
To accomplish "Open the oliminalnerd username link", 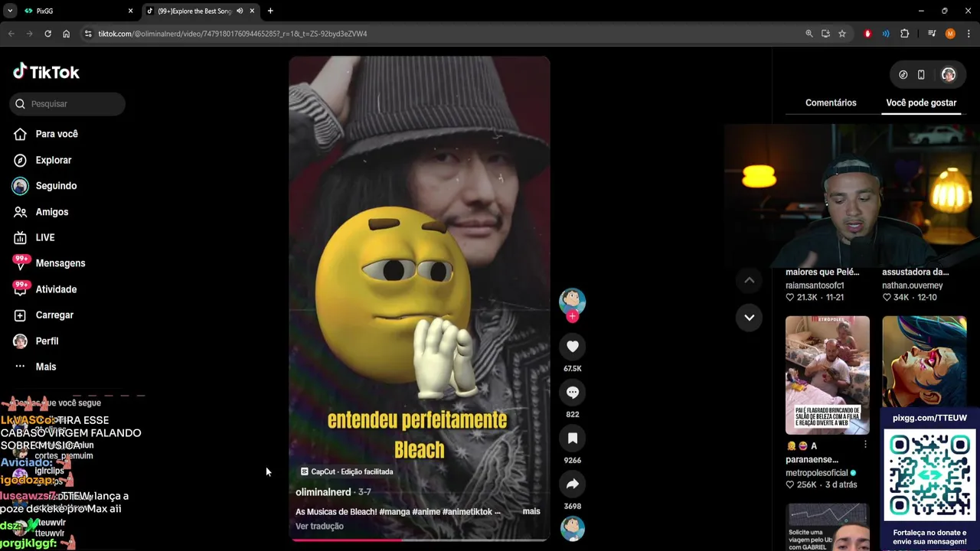I will 323,492.
